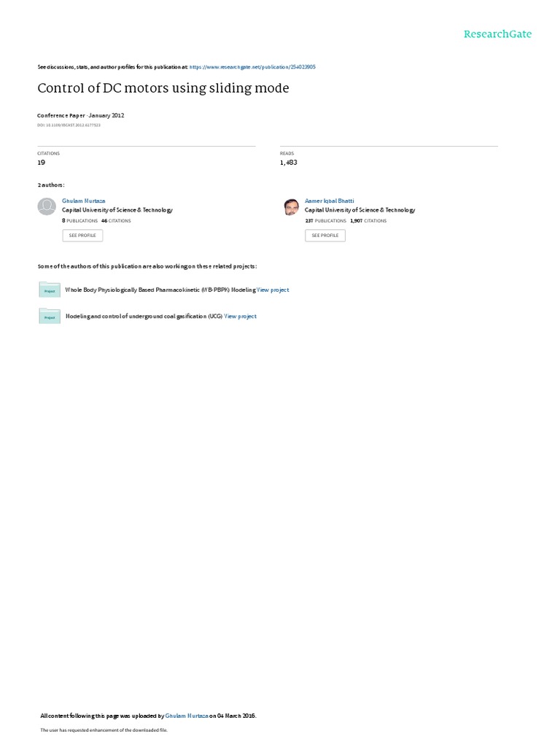Click the 8 publications stat for Murtaza

coord(80,221)
